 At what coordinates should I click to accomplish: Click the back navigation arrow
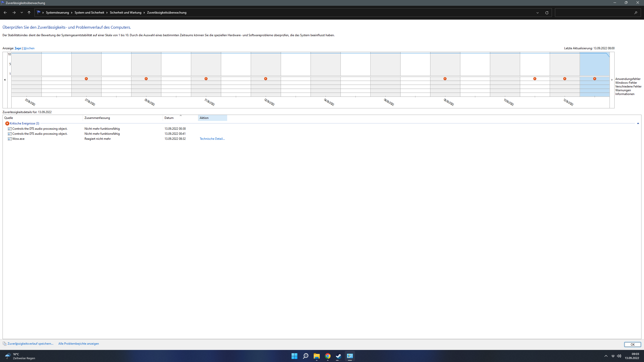(x=5, y=13)
